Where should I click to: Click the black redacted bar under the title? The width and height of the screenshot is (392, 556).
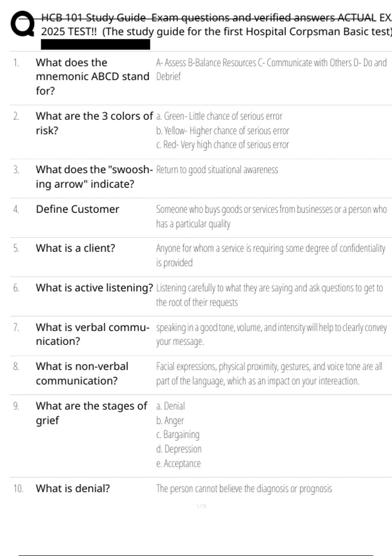95,44
